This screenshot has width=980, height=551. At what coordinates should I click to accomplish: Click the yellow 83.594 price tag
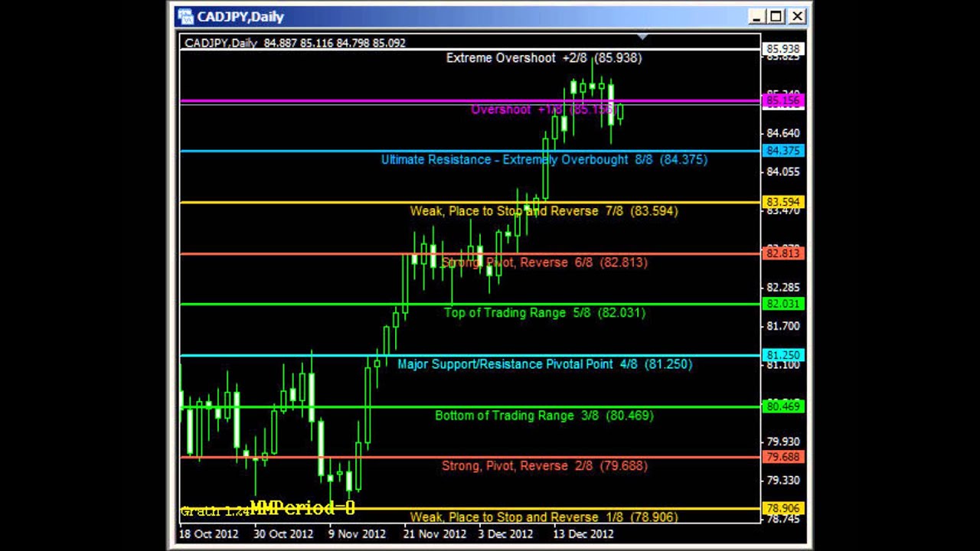(782, 202)
